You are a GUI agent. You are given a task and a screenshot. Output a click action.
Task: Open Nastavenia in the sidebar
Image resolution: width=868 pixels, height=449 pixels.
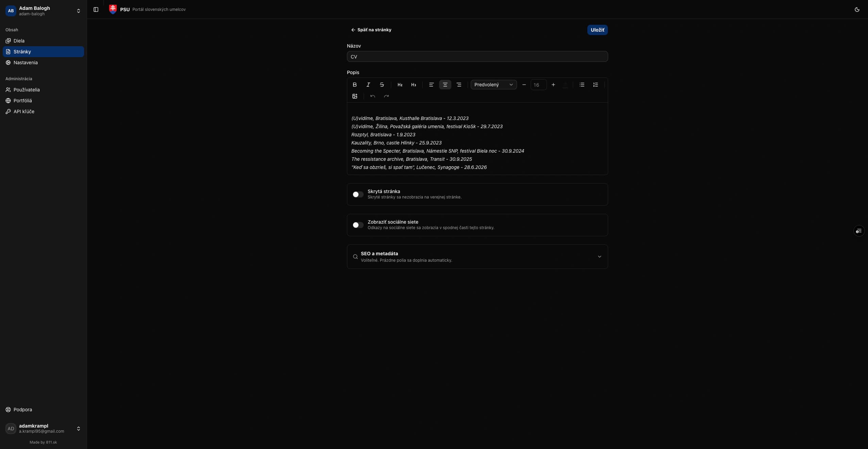pyautogui.click(x=43, y=63)
